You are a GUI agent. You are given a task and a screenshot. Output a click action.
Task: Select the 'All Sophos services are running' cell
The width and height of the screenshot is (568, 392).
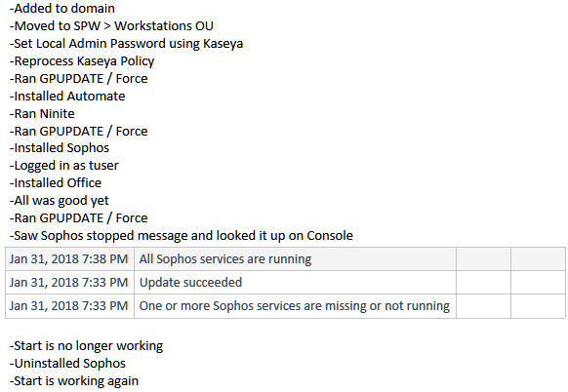coord(295,259)
